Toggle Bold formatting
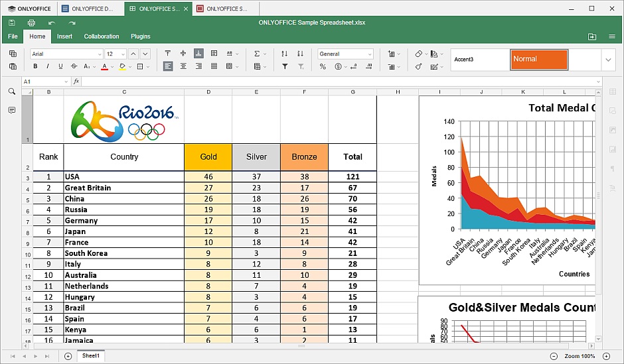This screenshot has width=624, height=364. [35, 66]
